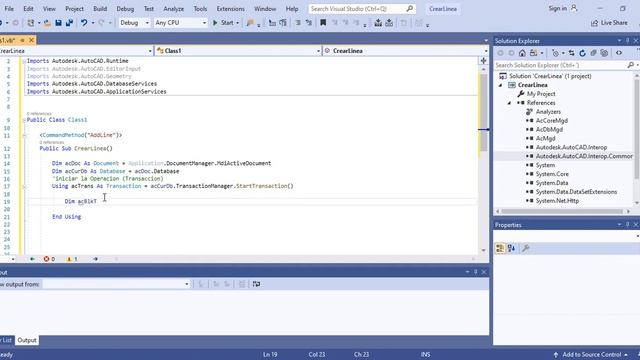Viewport: 640px width, 360px height.
Task: Click Solution Explorer horizontal scrollbar
Action: pos(563,211)
